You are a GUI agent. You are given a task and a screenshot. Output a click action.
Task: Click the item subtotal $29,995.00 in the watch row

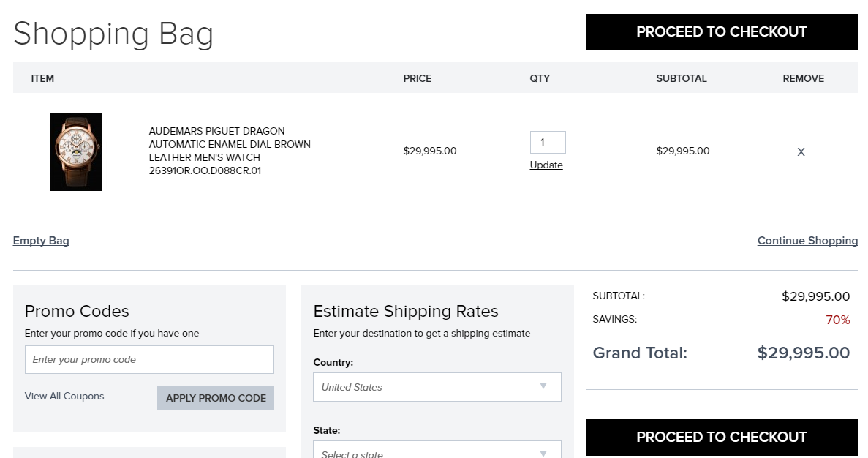(x=683, y=151)
